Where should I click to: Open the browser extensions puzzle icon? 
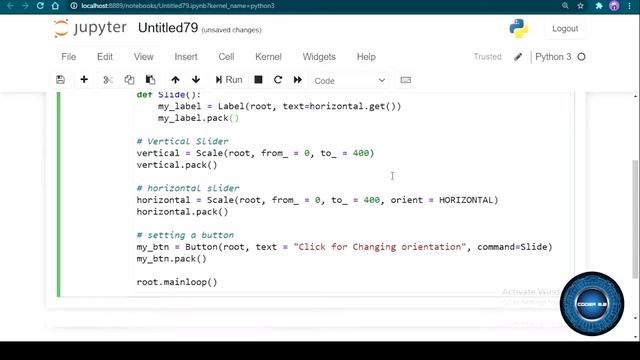coord(599,6)
